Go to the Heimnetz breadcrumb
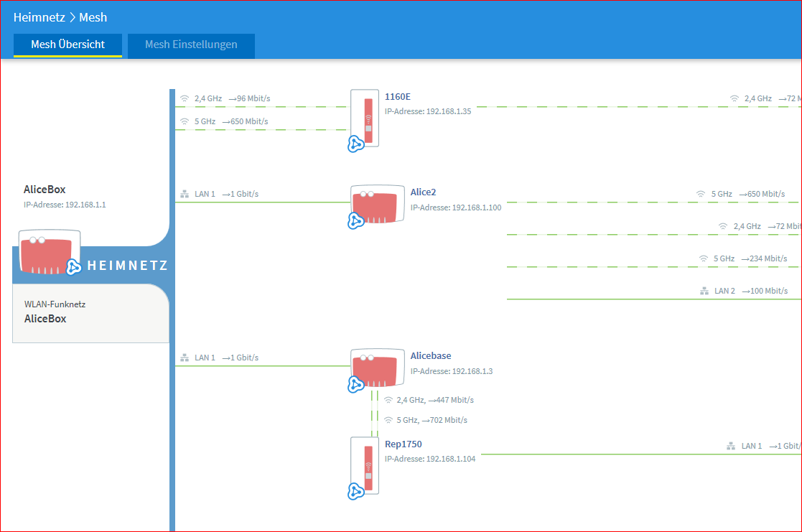This screenshot has height=532, width=802. 39,17
